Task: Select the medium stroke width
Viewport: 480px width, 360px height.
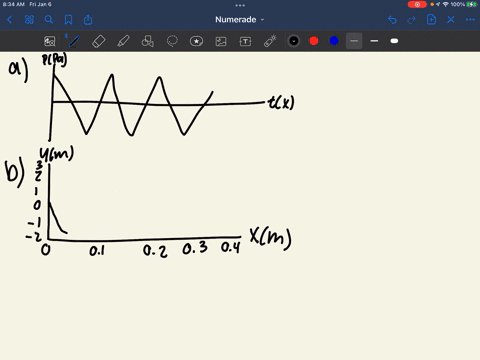Action: pos(374,41)
